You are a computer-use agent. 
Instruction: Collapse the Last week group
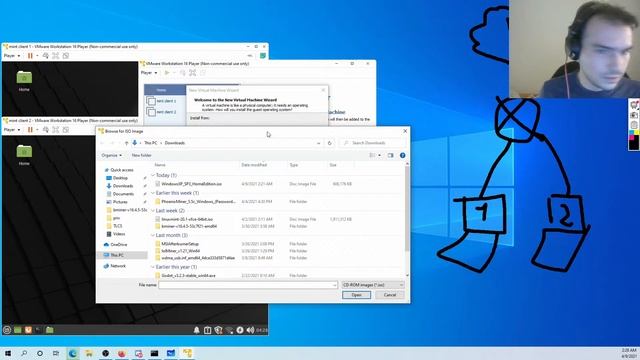pyautogui.click(x=153, y=211)
